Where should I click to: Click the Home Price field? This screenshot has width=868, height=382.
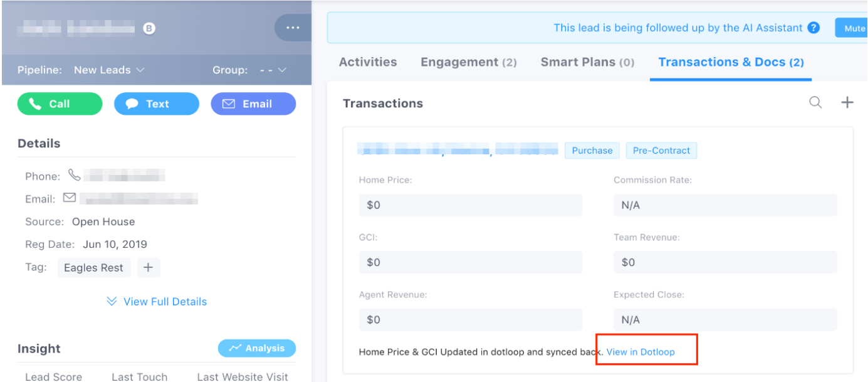pyautogui.click(x=471, y=205)
